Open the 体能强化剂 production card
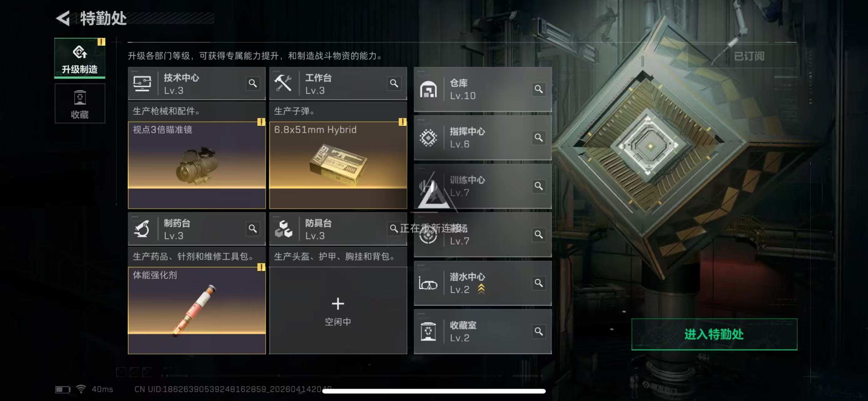Screen dimensions: 868x401 pyautogui.click(x=197, y=310)
